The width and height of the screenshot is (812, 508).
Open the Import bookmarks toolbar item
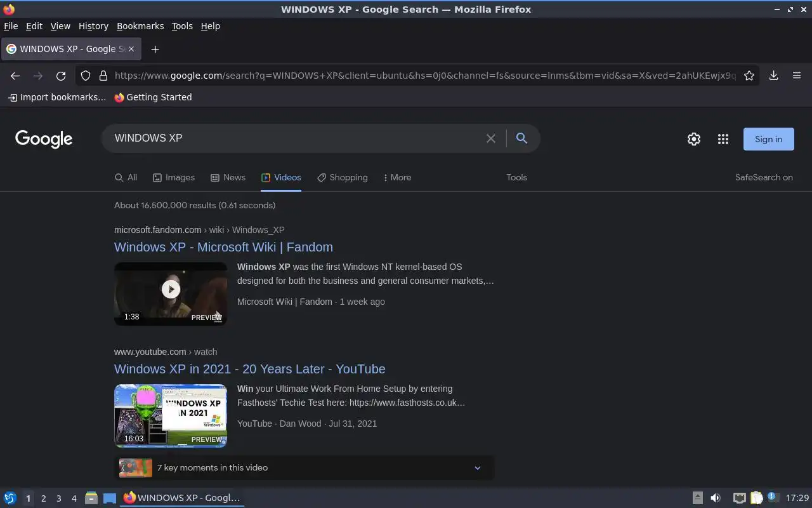[56, 97]
